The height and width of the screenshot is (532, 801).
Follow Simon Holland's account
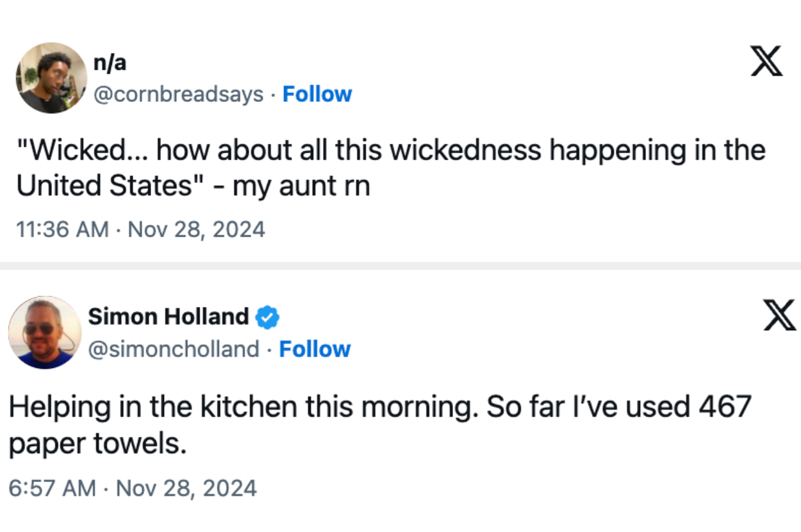315,349
